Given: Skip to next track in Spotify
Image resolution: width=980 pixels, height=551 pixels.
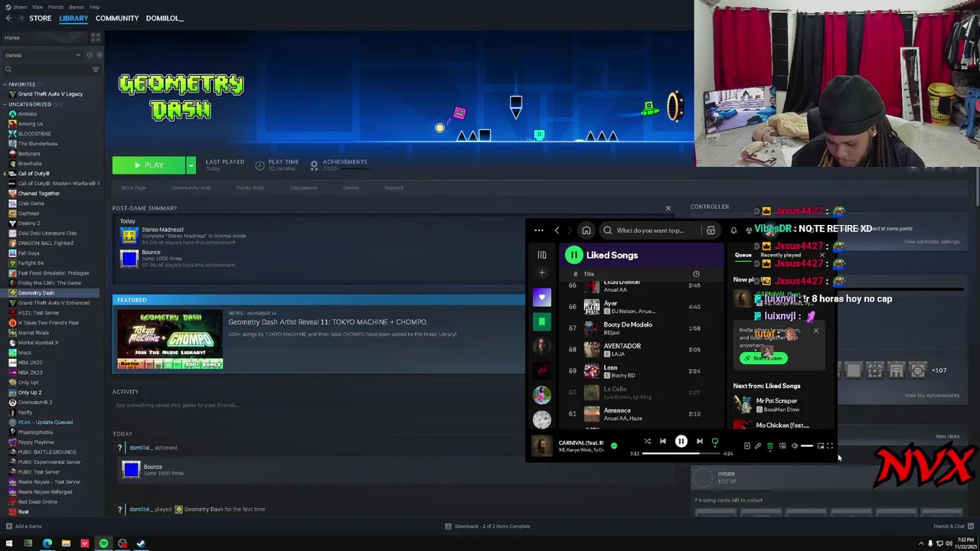Looking at the screenshot, I should coord(699,442).
